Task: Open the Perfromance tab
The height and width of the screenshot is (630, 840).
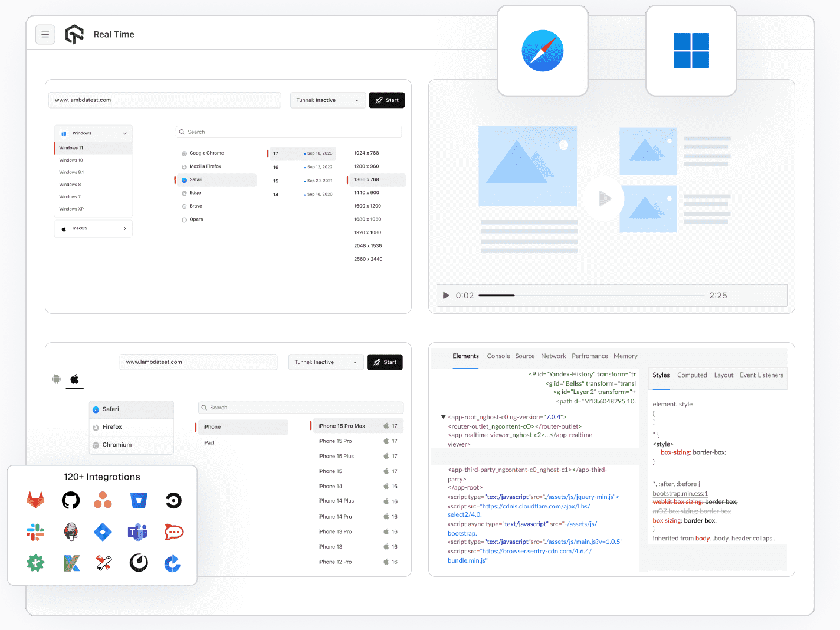Action: 590,356
